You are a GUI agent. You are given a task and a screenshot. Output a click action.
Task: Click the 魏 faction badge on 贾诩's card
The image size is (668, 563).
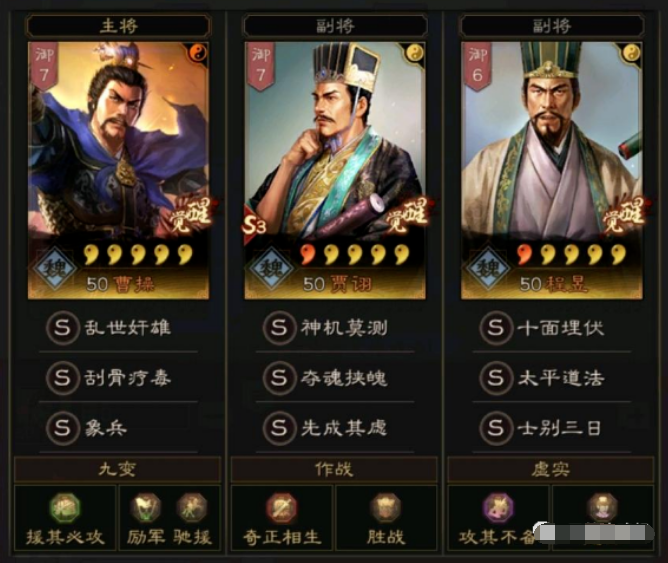pos(271,269)
